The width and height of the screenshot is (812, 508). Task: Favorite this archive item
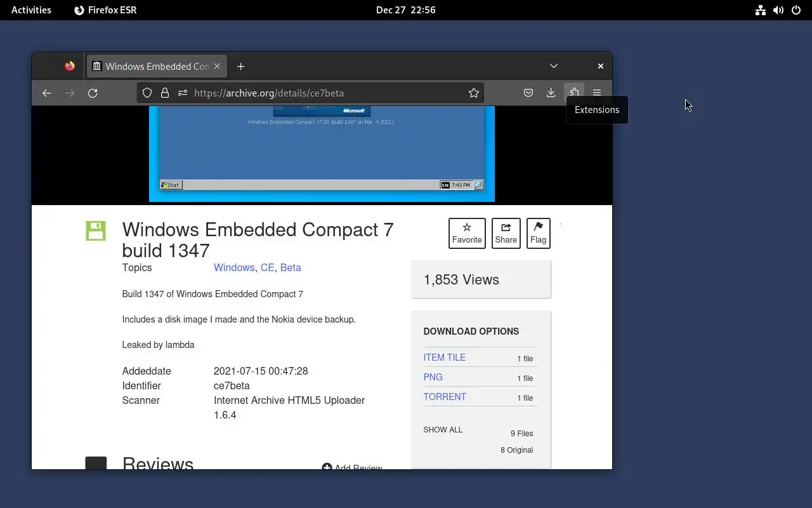[x=467, y=233]
